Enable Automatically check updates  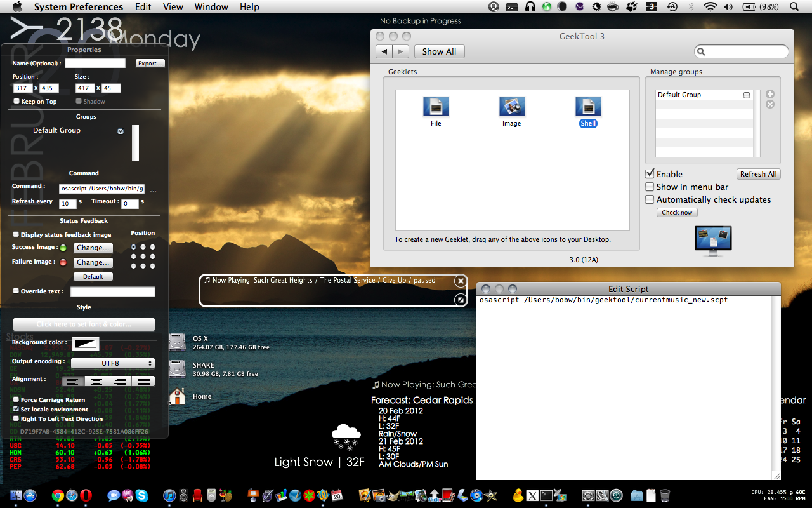click(650, 199)
